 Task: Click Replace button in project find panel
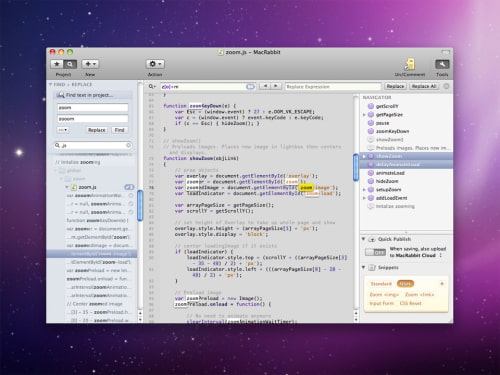pyautogui.click(x=97, y=130)
